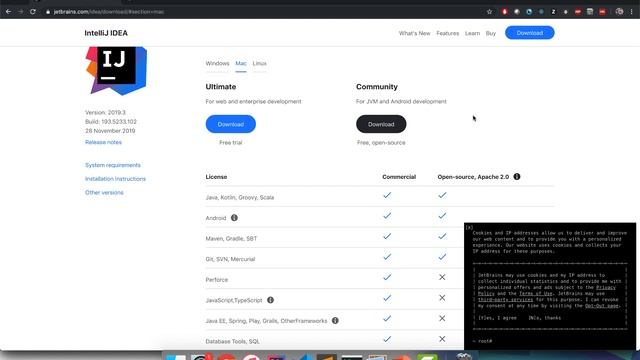Reload the page with the refresh icon
Viewport: 640px width, 360px height.
33,12
